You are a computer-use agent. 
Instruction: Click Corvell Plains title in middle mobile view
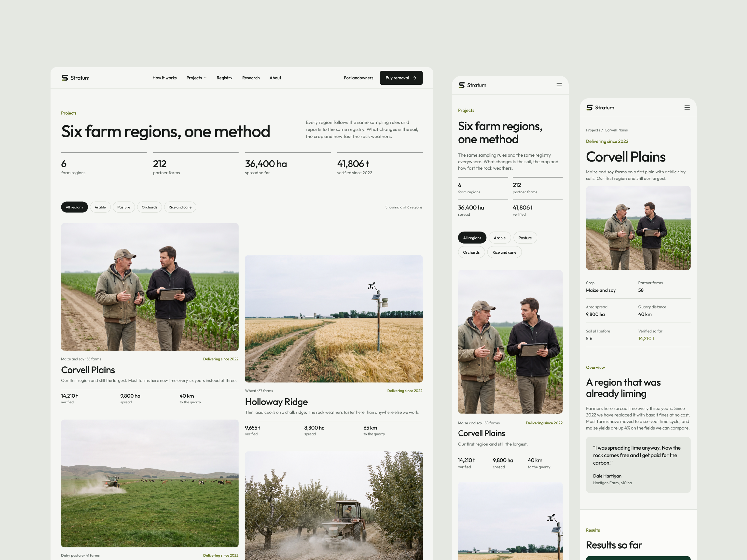pyautogui.click(x=481, y=433)
